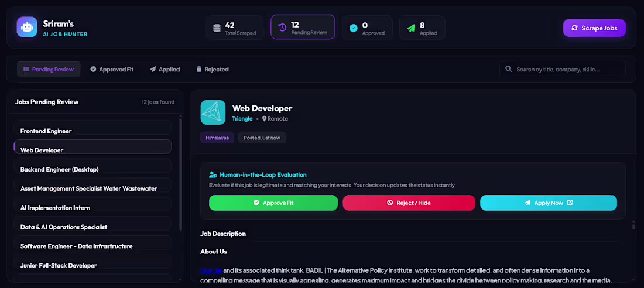Click the Pending Review history icon
This screenshot has height=288, width=644.
282,28
